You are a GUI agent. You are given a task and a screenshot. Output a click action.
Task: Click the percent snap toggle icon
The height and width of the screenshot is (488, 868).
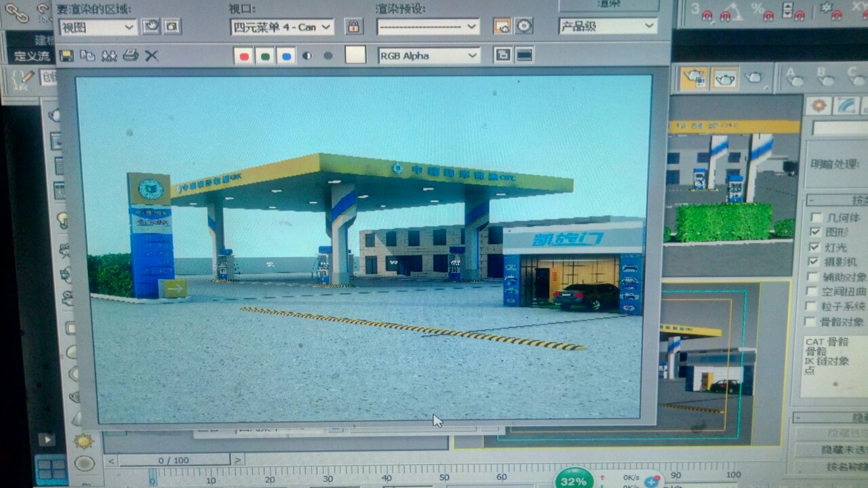762,12
